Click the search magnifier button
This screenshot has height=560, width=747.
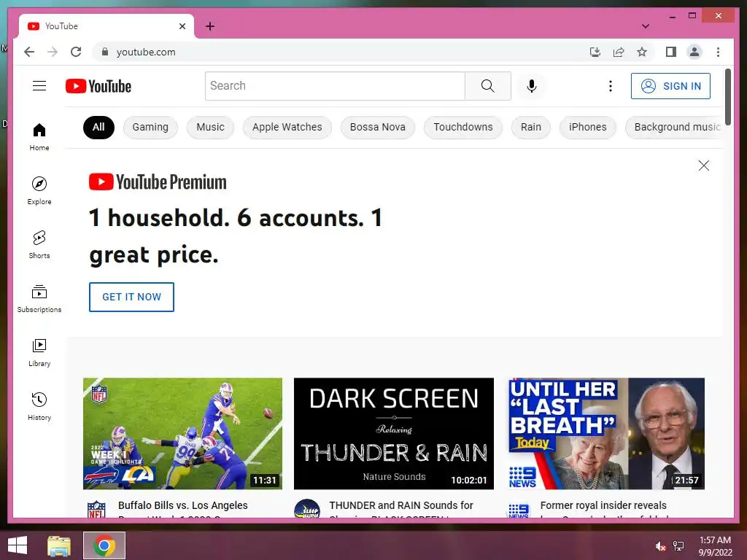[x=488, y=86]
